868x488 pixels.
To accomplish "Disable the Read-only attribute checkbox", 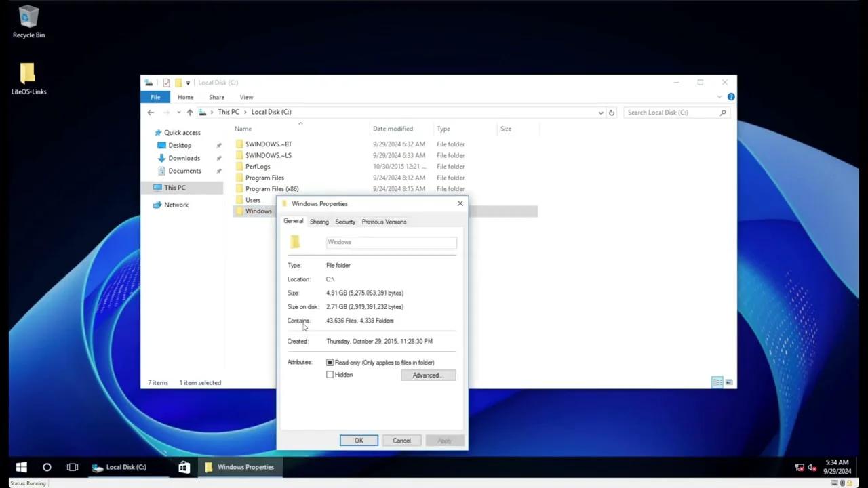I will click(x=330, y=362).
